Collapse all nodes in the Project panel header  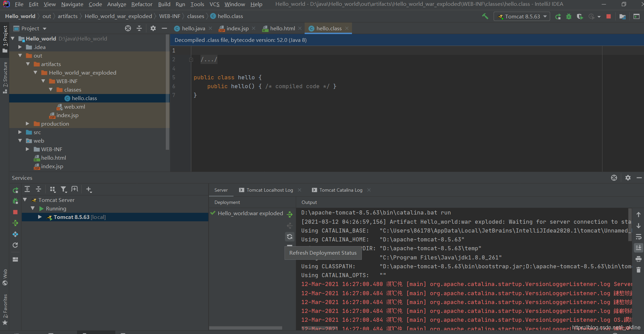pyautogui.click(x=139, y=28)
